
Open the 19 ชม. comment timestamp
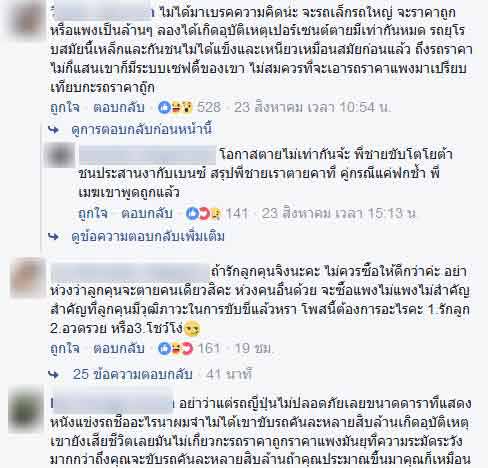click(x=254, y=348)
